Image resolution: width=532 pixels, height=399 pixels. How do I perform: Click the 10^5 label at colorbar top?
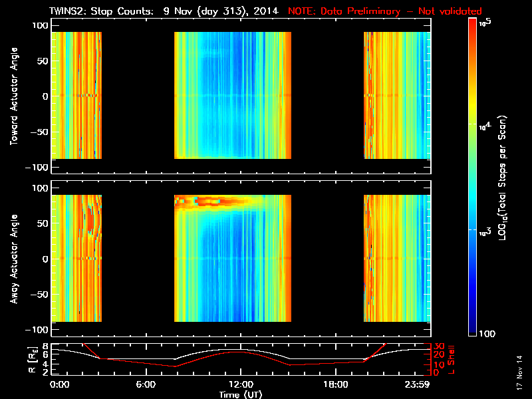485,23
